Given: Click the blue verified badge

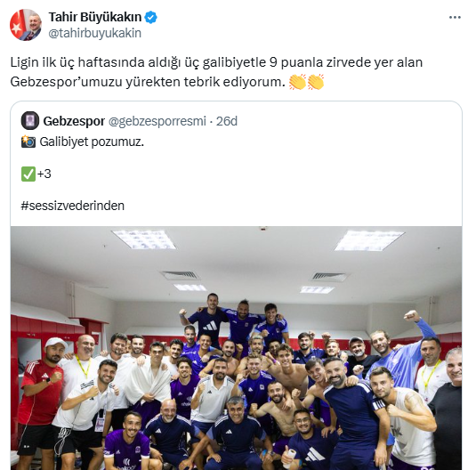Looking at the screenshot, I should point(150,17).
